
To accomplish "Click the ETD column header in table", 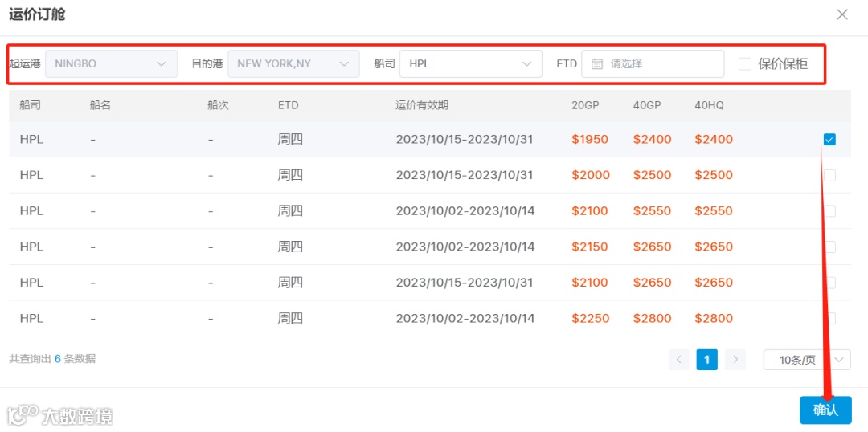I will pos(289,105).
